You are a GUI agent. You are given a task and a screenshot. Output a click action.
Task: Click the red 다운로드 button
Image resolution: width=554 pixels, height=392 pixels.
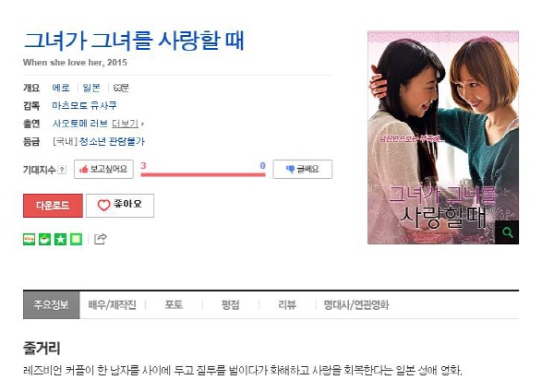point(53,206)
